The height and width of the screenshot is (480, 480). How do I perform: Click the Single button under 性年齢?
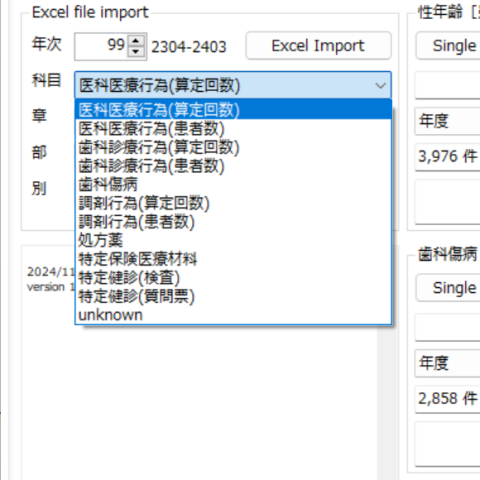pyautogui.click(x=448, y=46)
